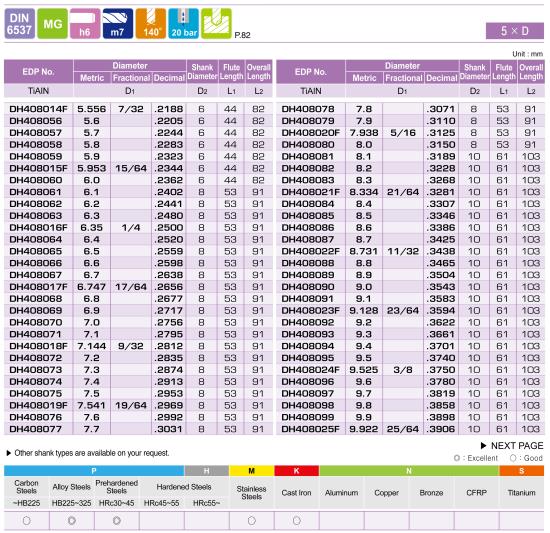The height and width of the screenshot is (533, 550).
Task: Click the green hole profile icon
Action: click(x=216, y=24)
